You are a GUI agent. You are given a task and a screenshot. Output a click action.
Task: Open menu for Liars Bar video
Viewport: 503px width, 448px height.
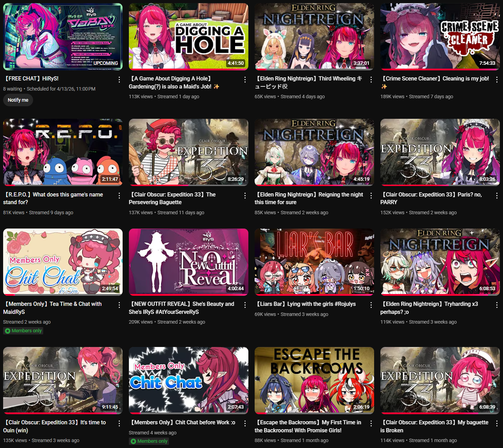[x=371, y=305]
